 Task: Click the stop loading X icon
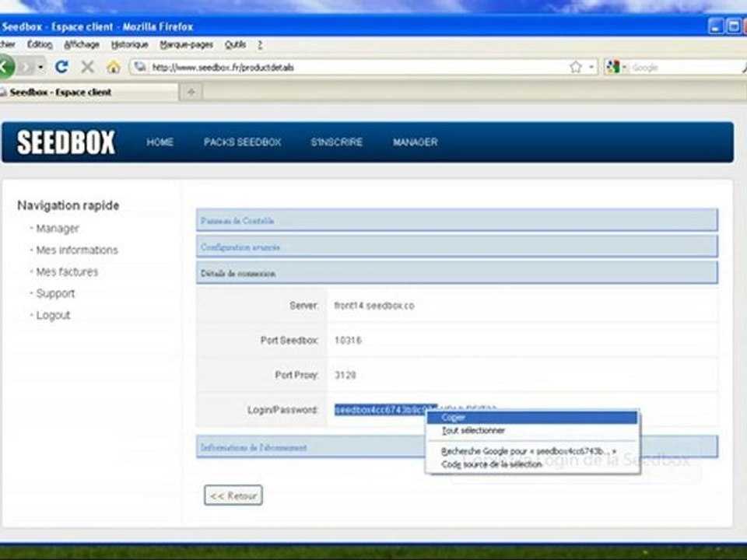87,67
